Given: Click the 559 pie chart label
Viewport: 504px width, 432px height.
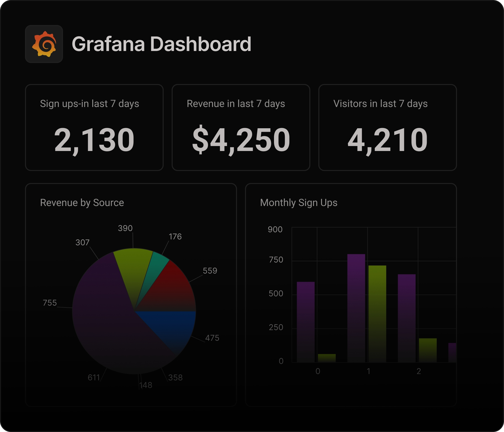Looking at the screenshot, I should click(210, 271).
